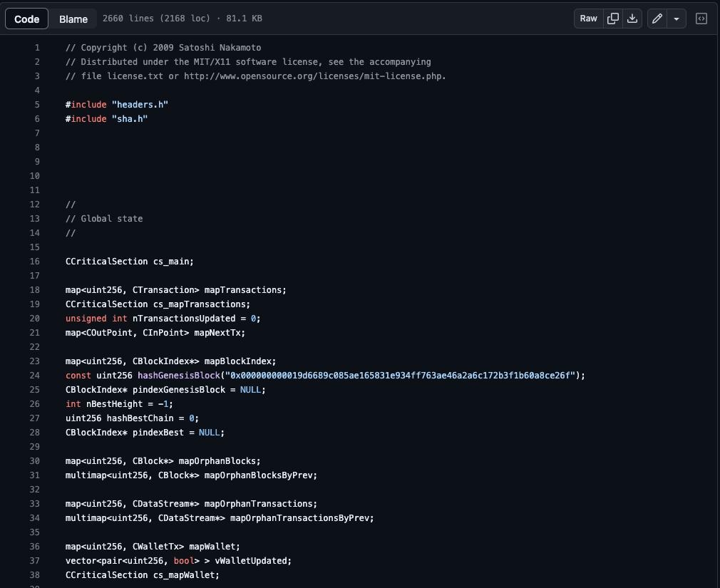Click the hashGenesisBlock hash string
720x588 pixels.
(400, 376)
